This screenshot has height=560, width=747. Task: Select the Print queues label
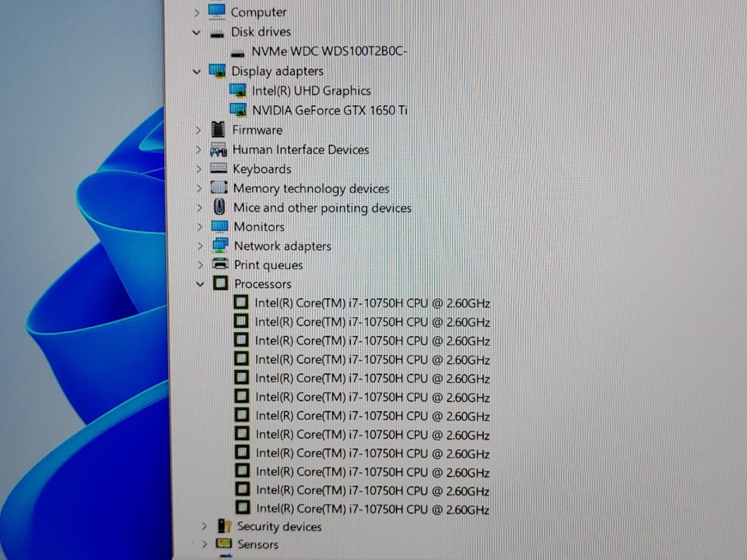pos(268,265)
